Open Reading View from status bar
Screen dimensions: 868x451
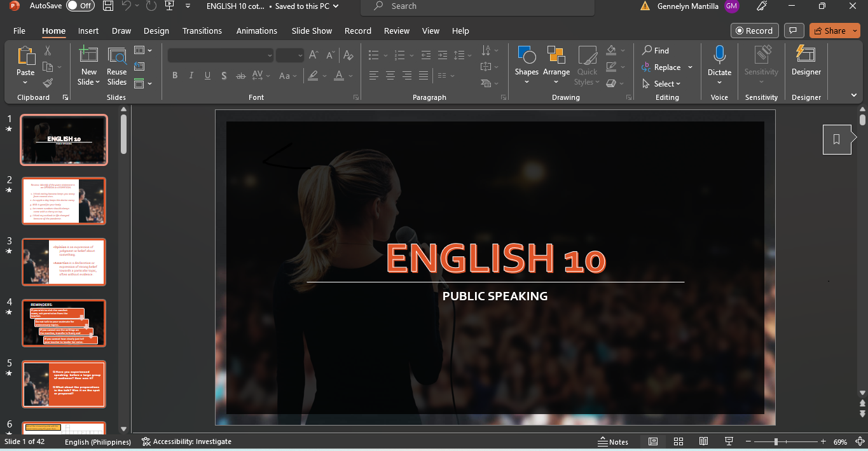click(x=703, y=441)
